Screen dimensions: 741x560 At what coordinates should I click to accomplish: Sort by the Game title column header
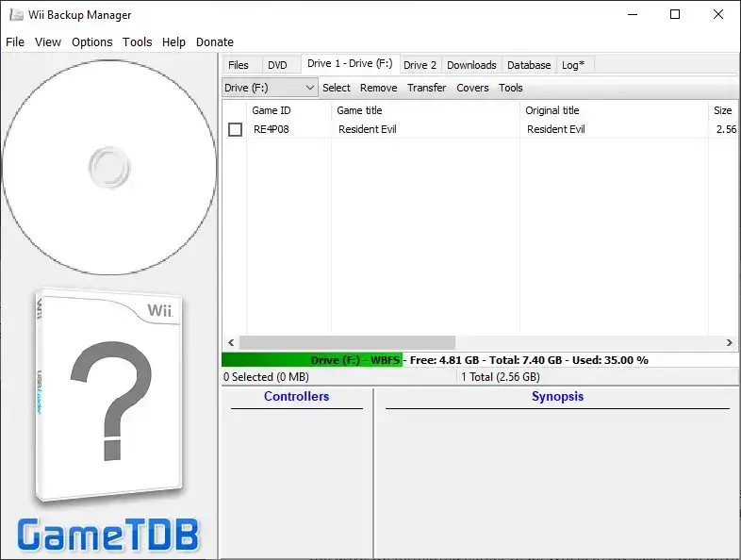click(425, 110)
